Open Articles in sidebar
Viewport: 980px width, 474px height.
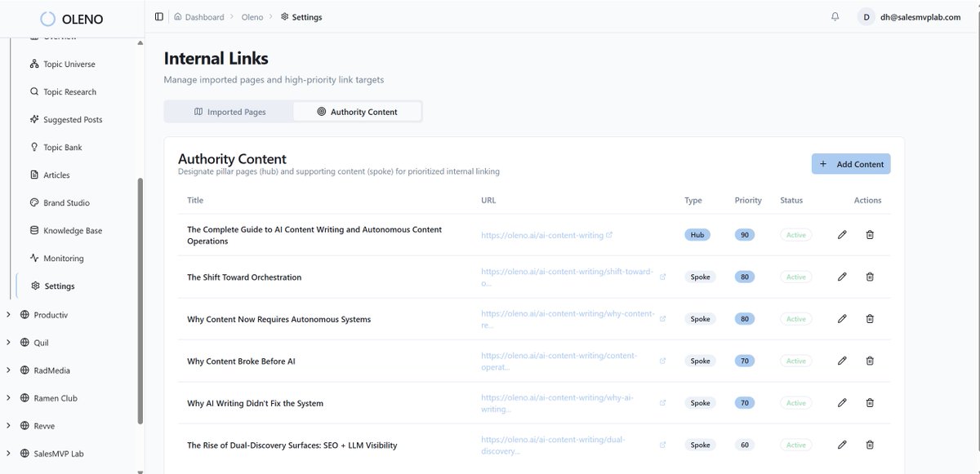click(50, 175)
